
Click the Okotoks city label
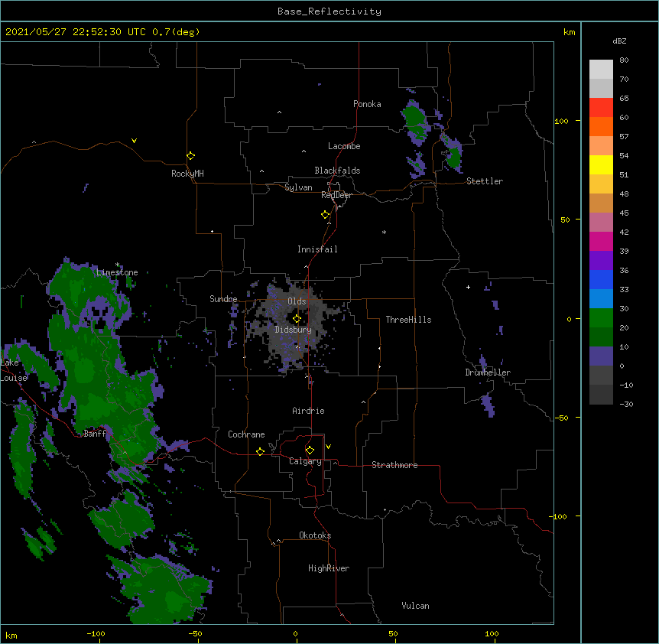tap(315, 535)
